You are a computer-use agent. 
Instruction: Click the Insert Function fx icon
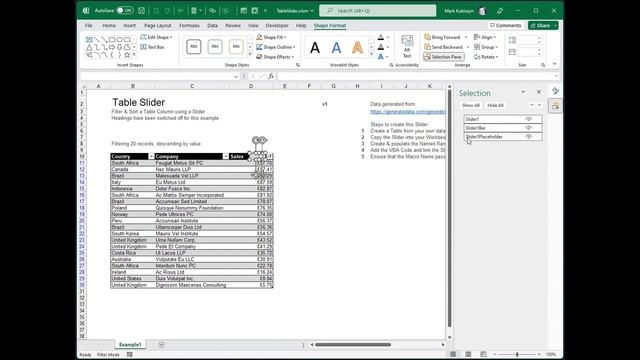pos(271,76)
